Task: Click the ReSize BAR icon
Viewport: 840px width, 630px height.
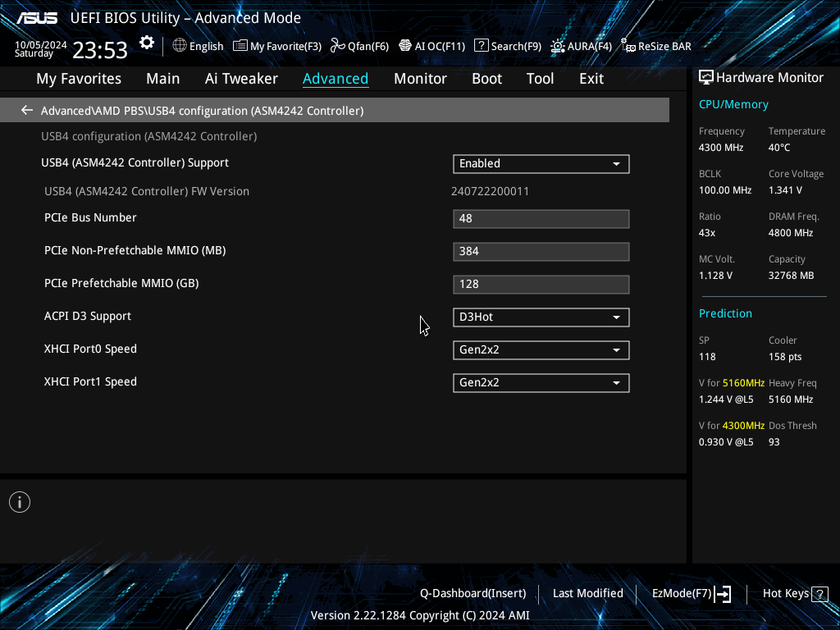Action: (x=628, y=46)
